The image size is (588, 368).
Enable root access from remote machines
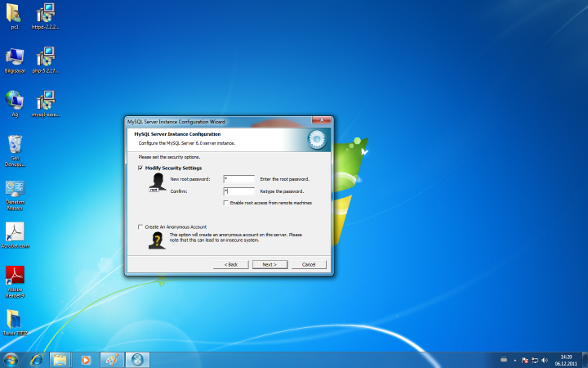point(225,202)
